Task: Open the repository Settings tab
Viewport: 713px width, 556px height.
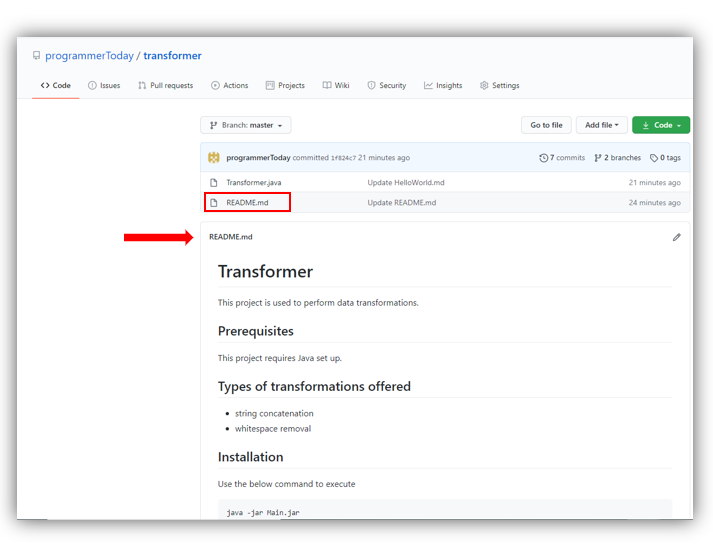Action: pos(499,85)
